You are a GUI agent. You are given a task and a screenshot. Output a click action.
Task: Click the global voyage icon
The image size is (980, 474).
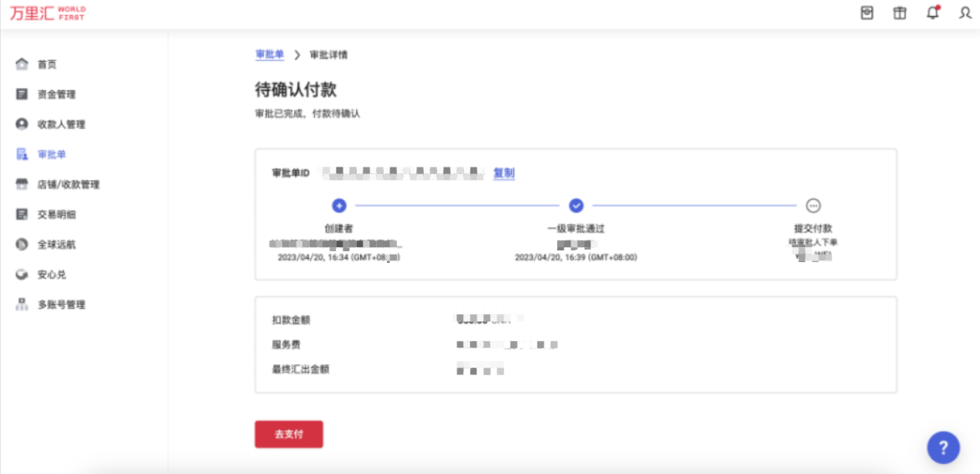click(x=22, y=245)
